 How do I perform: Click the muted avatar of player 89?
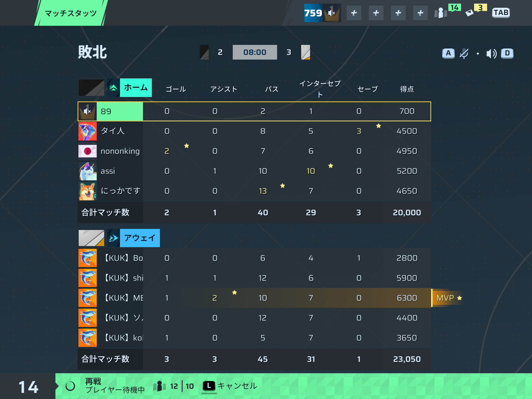coord(88,111)
